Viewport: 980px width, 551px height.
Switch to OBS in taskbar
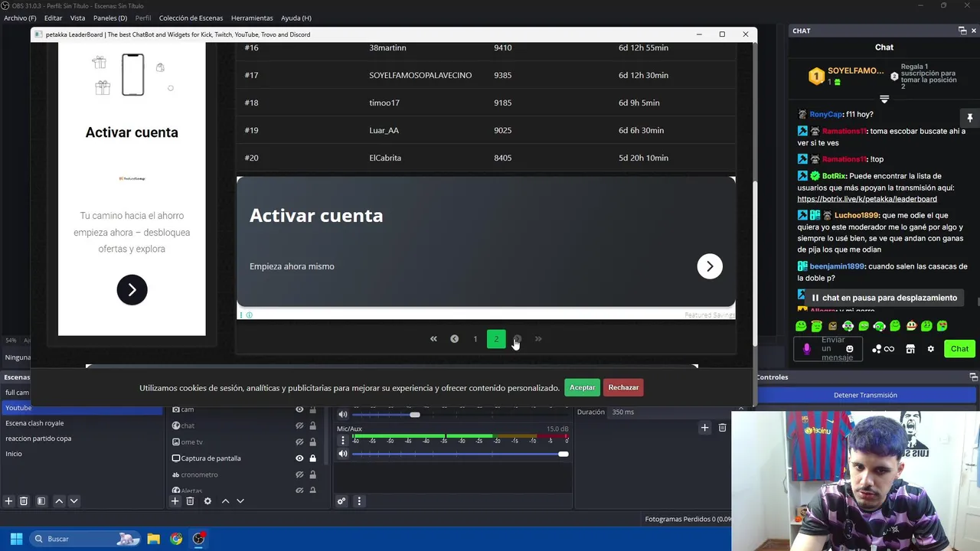point(199,539)
